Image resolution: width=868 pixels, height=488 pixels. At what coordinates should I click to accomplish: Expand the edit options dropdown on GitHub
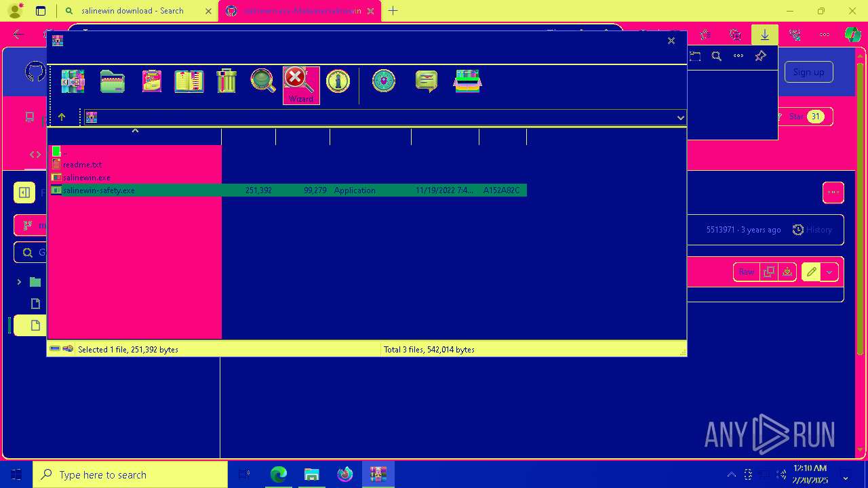coord(829,272)
